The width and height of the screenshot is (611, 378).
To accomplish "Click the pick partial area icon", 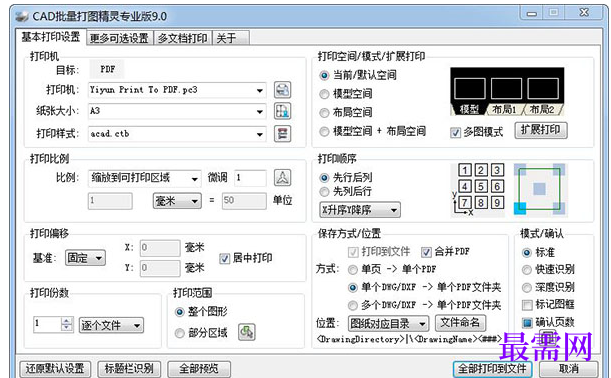I will (247, 332).
